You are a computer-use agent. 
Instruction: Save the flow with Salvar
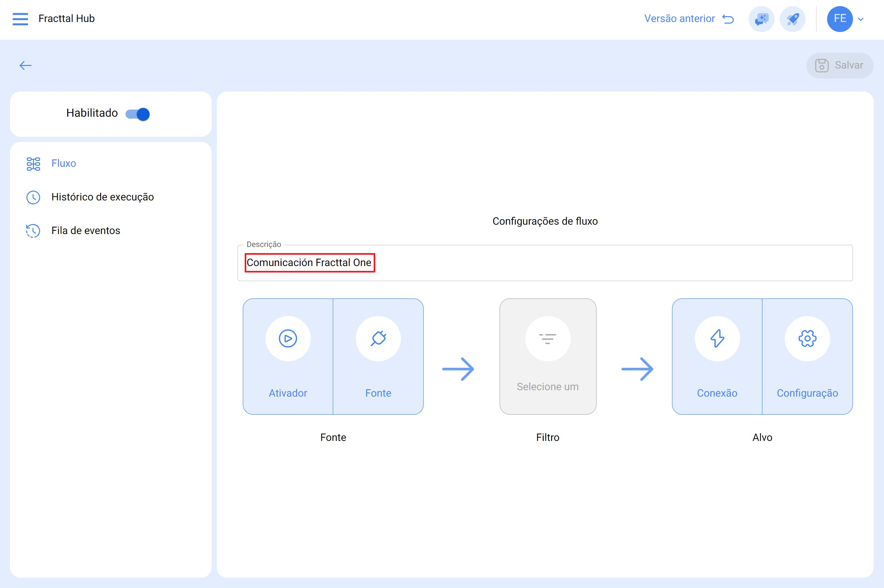[x=840, y=66]
